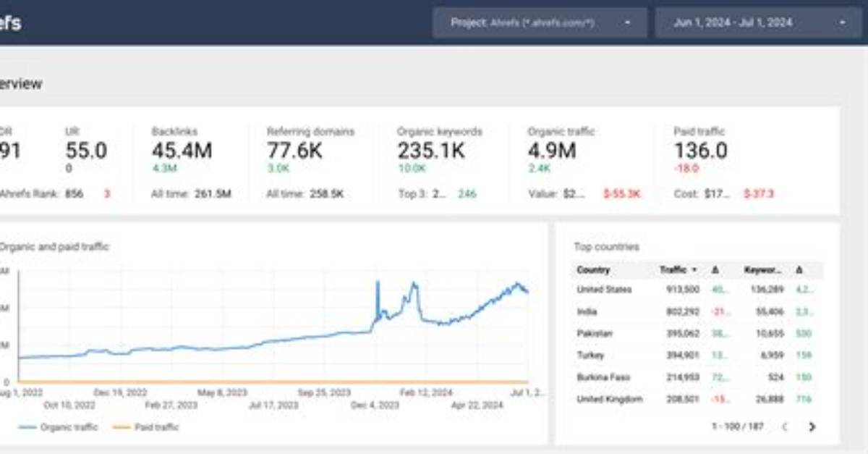Click the Referring domains value 77.6K

click(x=296, y=151)
